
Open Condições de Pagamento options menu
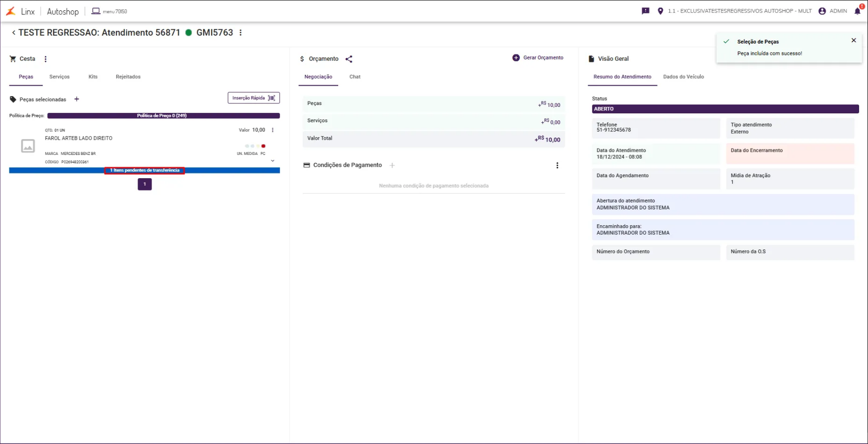(557, 165)
